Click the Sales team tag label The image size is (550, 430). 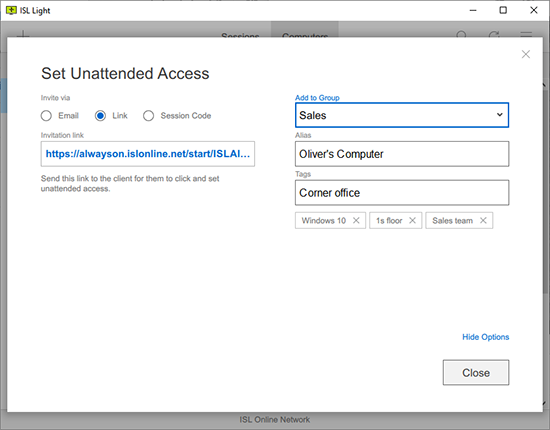point(452,221)
